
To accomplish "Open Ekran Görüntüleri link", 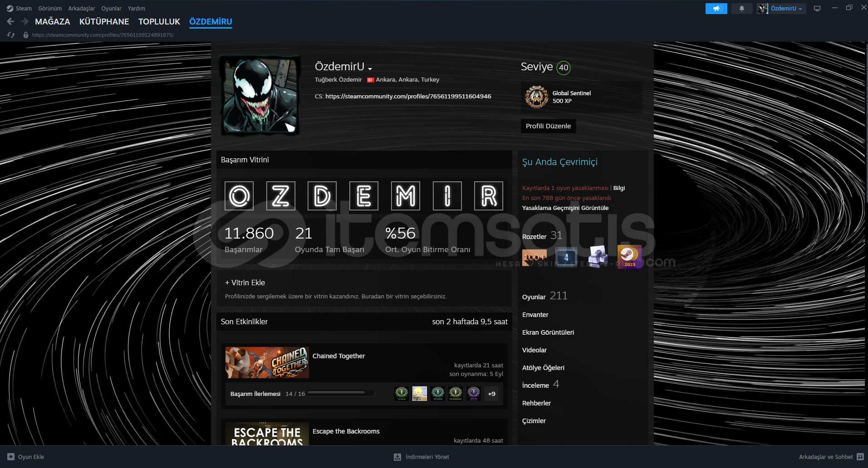I will pos(548,332).
